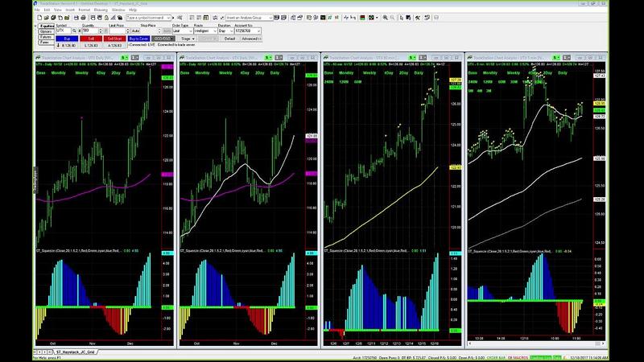
Task: Click the toolbar icon after crossed tools
Action: (427, 18)
